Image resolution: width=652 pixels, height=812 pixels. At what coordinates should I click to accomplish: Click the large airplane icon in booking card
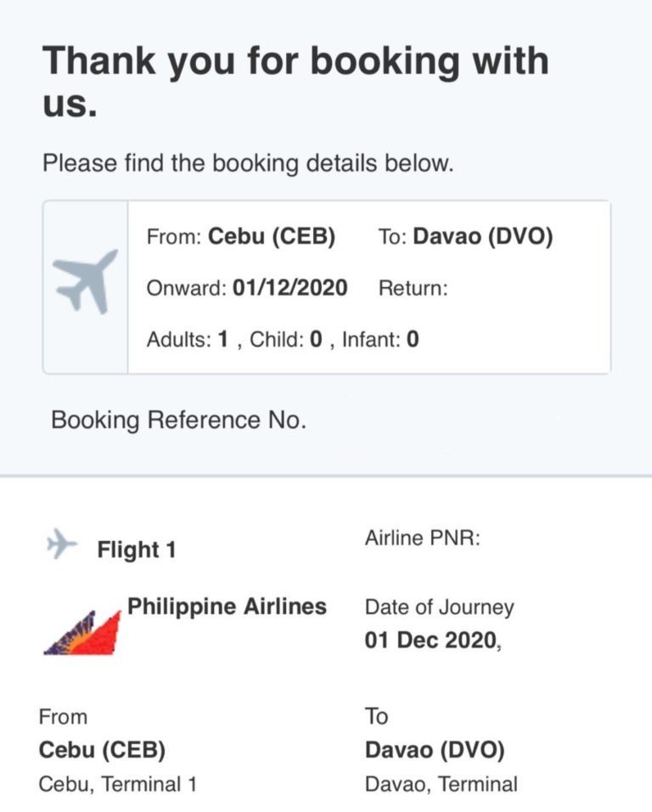click(x=85, y=282)
